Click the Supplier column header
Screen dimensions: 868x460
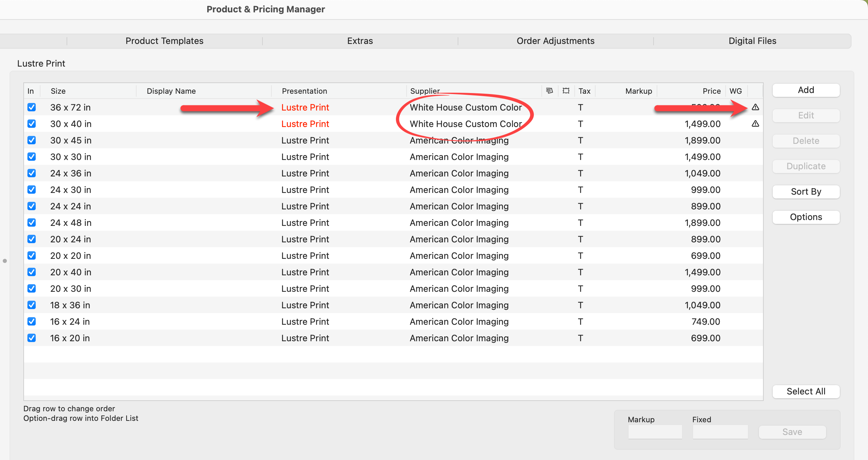point(425,91)
